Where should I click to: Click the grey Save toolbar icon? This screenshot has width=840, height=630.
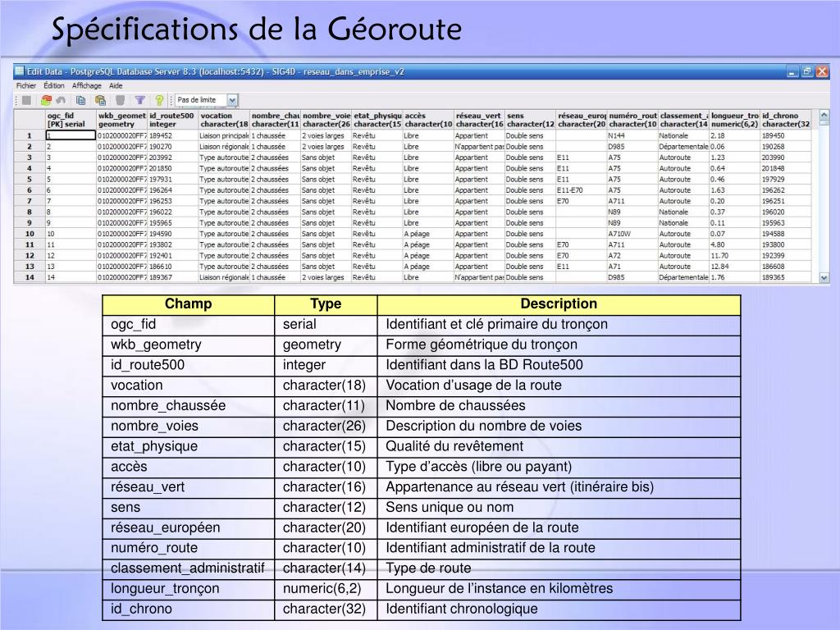(x=26, y=100)
